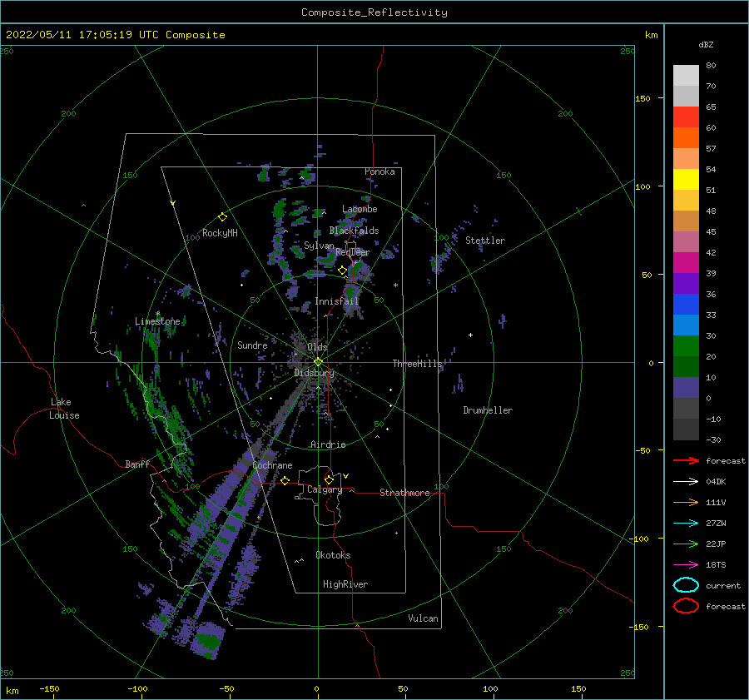Click the Composite_Reflectivity title

pos(374,12)
